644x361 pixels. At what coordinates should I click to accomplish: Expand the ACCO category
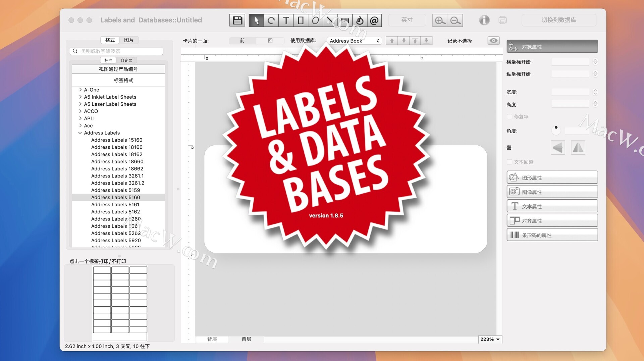pos(80,111)
